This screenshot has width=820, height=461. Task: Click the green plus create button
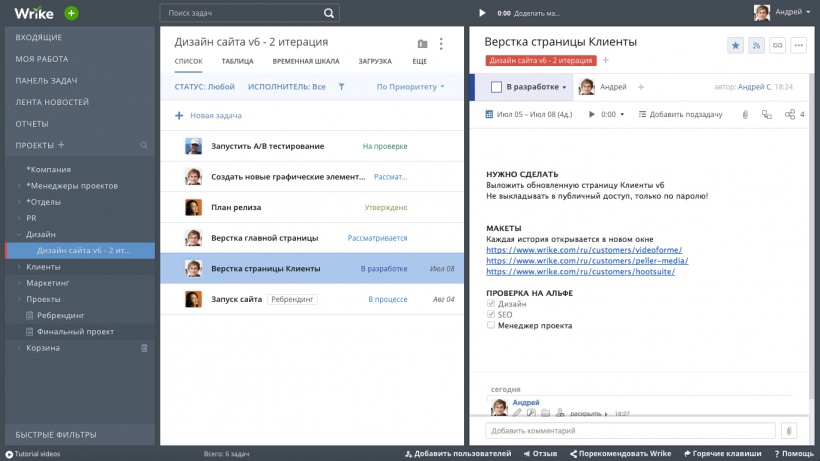71,13
